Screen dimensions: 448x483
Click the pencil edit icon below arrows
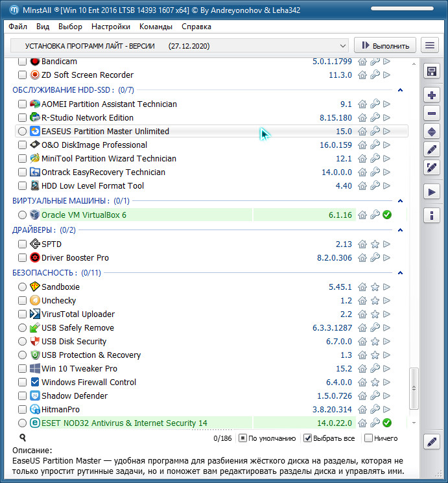pyautogui.click(x=431, y=150)
